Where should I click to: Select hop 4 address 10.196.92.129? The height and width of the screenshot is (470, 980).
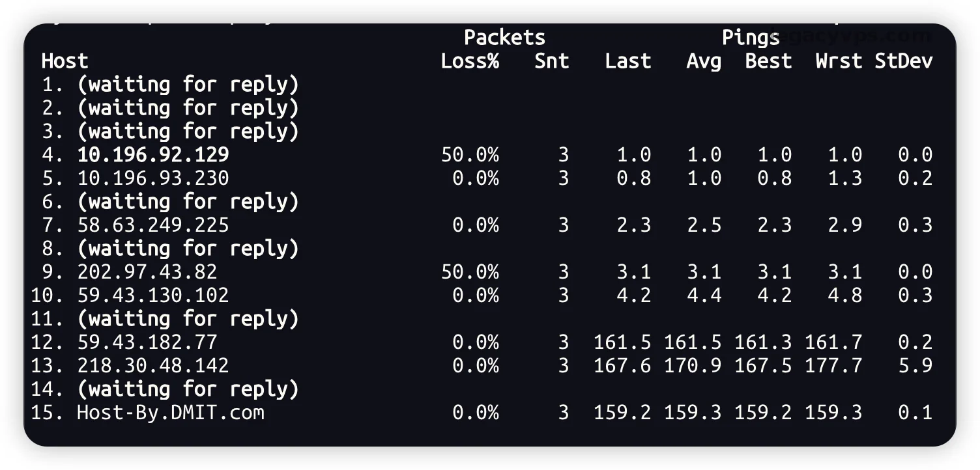(x=153, y=154)
